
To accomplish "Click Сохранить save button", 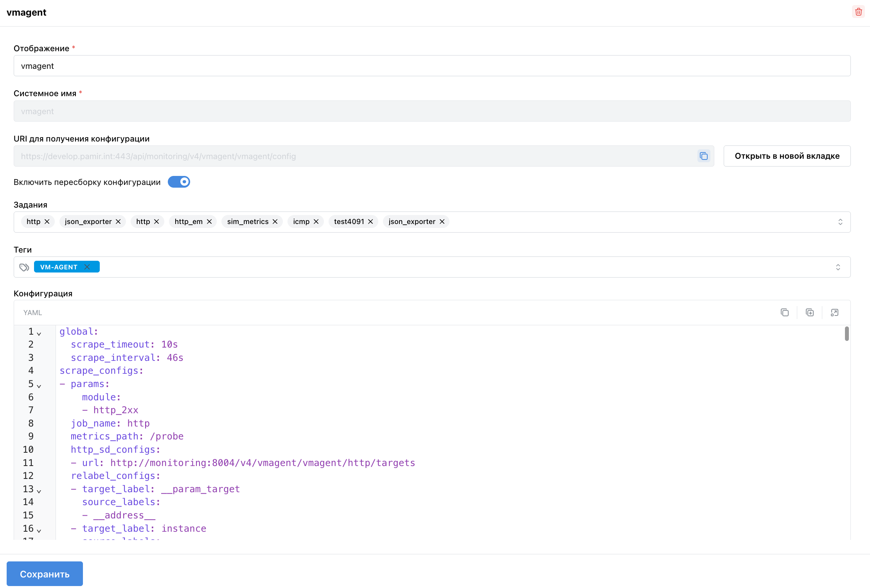I will tap(45, 574).
